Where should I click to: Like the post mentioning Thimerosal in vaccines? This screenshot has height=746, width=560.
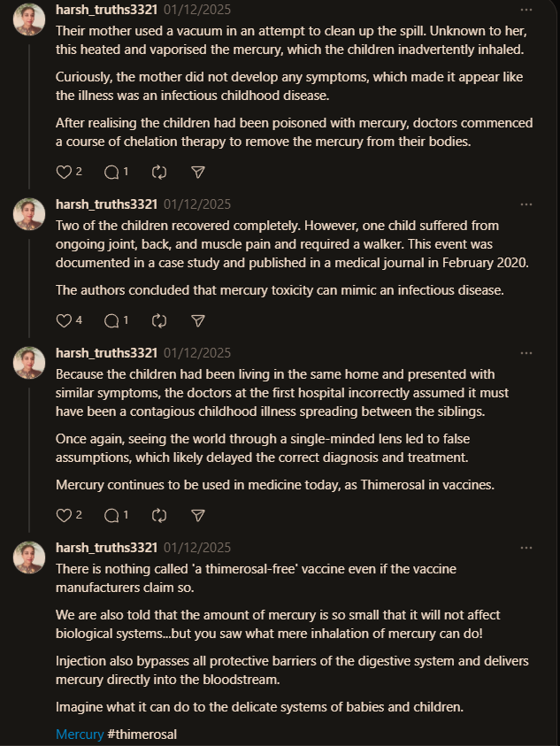tap(64, 515)
